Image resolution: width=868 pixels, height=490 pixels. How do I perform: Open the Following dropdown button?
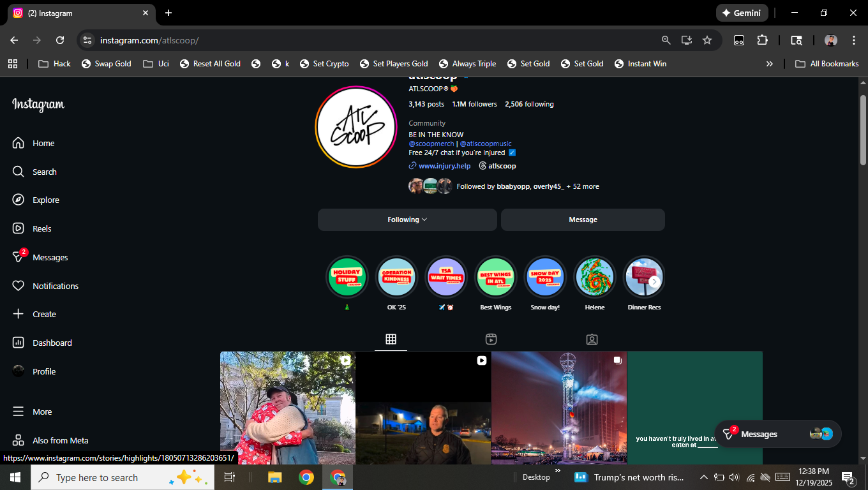click(407, 219)
